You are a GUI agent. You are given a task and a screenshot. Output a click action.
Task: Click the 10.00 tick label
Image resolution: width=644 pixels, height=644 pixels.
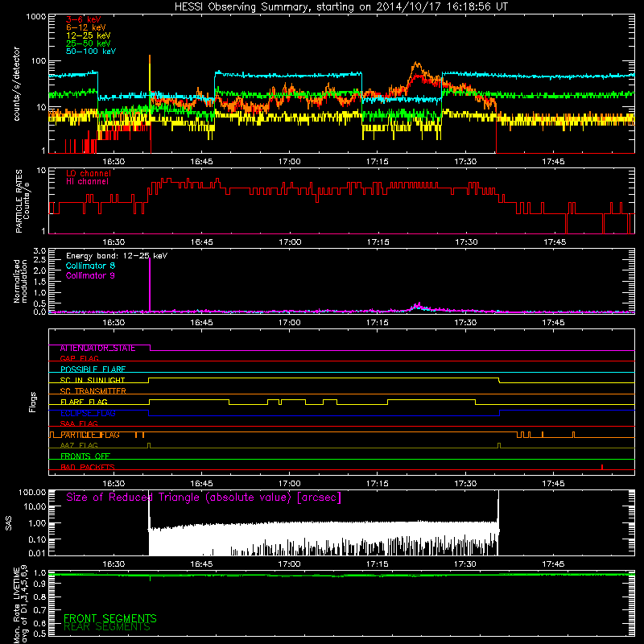coord(35,507)
